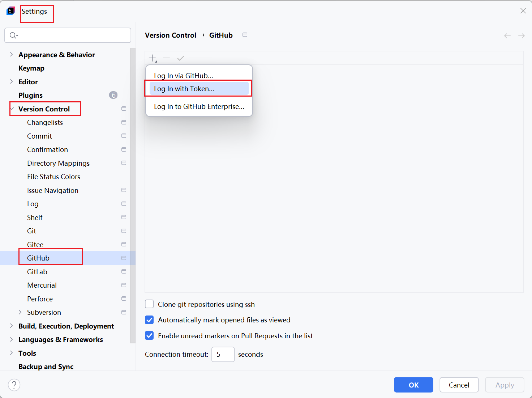The height and width of the screenshot is (398, 532).
Task: Click the checkmark Set default account icon
Action: click(x=181, y=58)
